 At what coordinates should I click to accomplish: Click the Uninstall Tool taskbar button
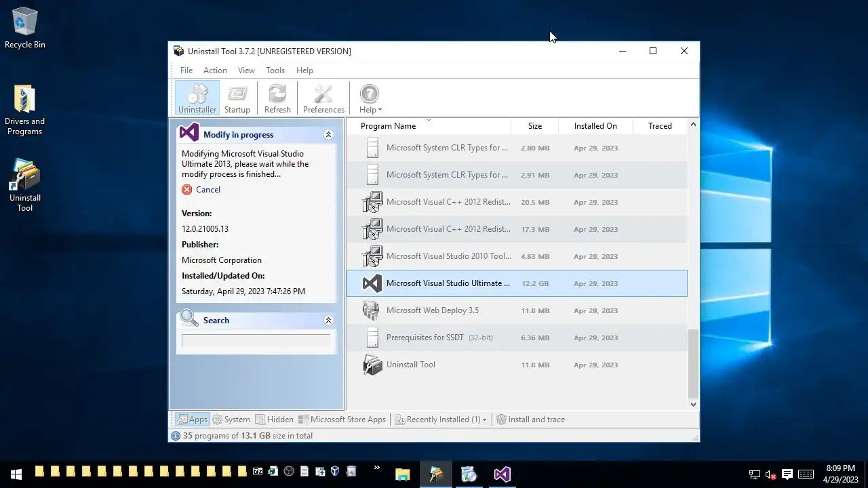coord(436,474)
